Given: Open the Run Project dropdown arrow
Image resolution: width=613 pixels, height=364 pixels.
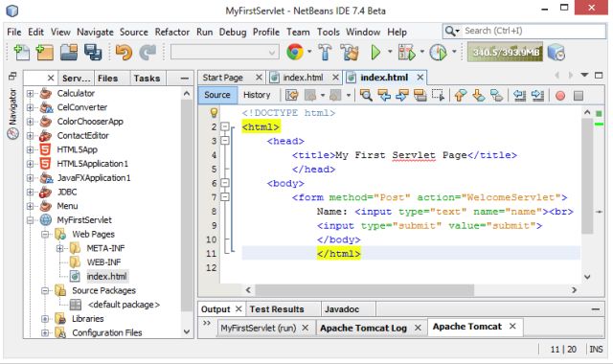Looking at the screenshot, I should pyautogui.click(x=390, y=52).
